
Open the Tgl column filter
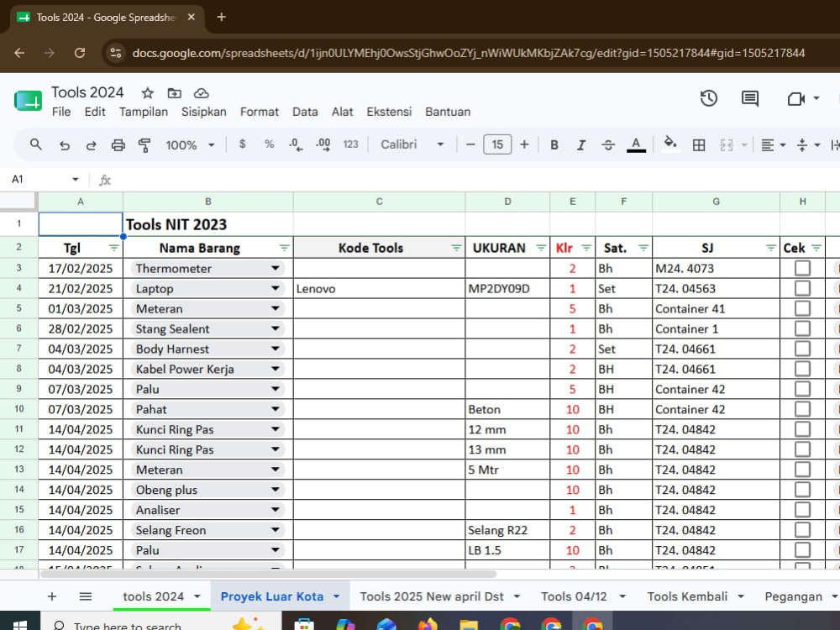pos(113,248)
